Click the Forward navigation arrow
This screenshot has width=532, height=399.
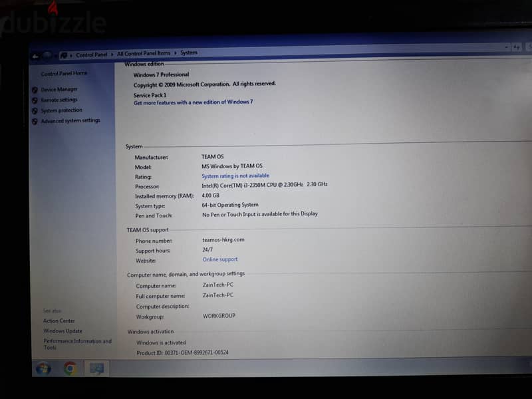point(47,55)
